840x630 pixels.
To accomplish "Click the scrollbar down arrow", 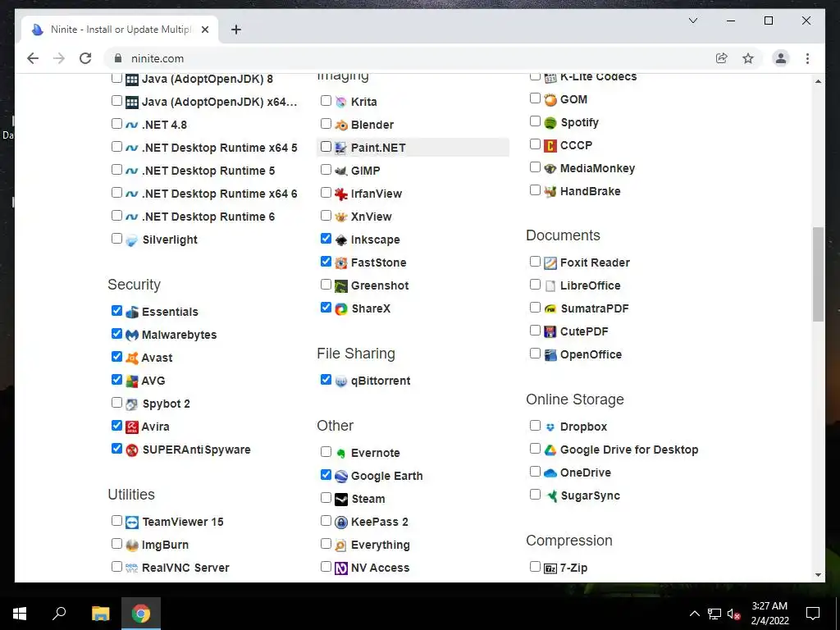I will [x=818, y=575].
